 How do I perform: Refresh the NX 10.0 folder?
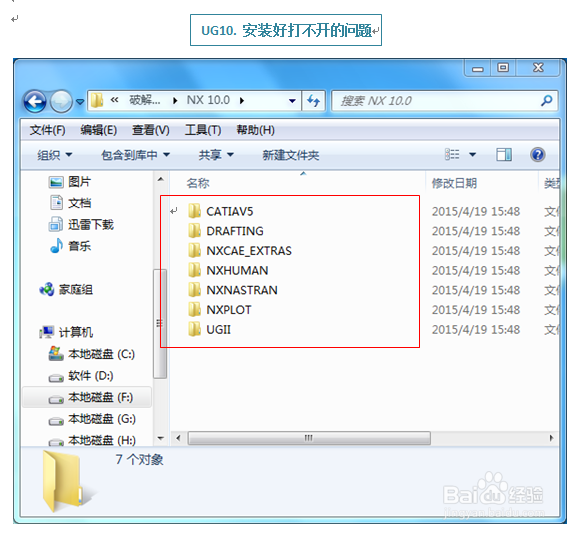coord(313,101)
